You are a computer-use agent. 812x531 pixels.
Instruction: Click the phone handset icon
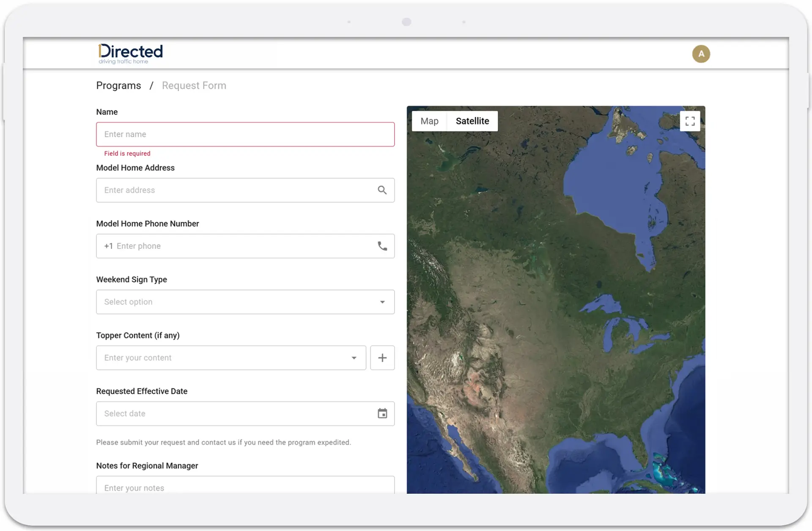click(x=382, y=246)
